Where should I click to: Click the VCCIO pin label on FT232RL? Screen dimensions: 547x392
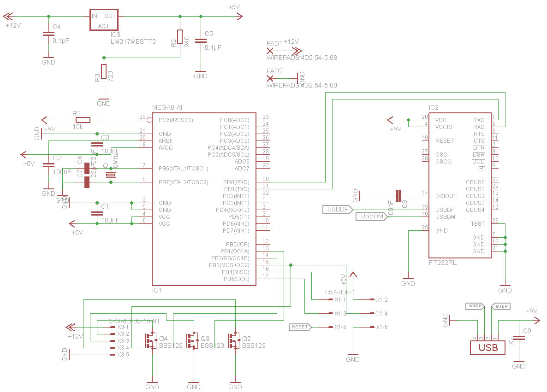[x=444, y=127]
